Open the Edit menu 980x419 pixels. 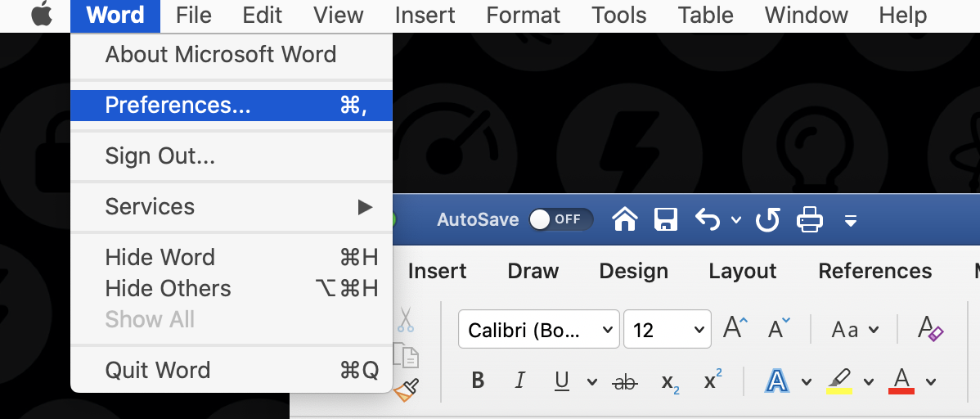point(262,15)
